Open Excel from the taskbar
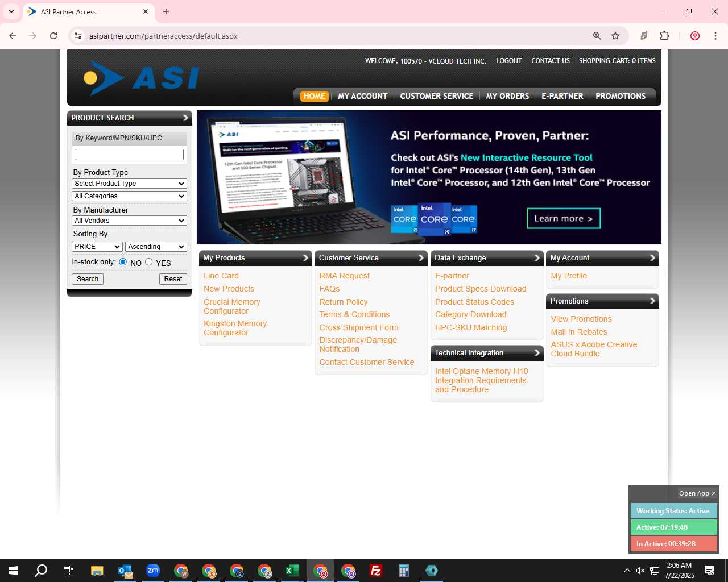This screenshot has width=728, height=582. click(x=292, y=571)
